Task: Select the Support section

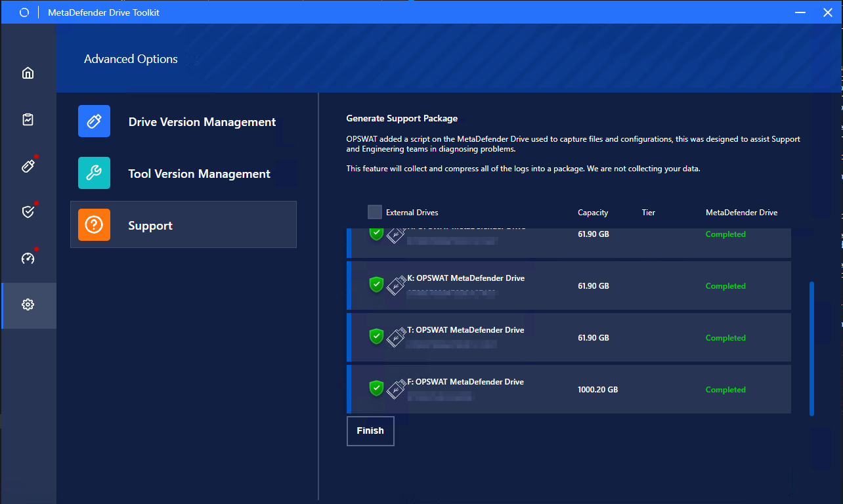Action: 183,224
